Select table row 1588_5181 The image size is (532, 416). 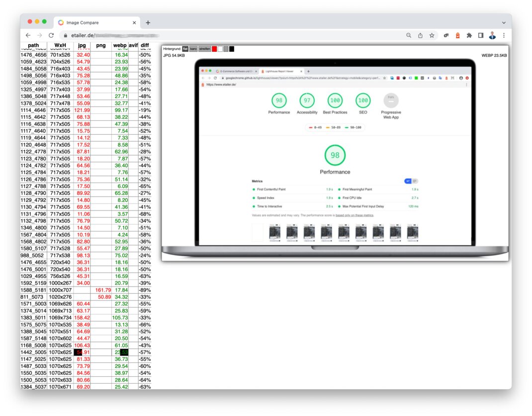pyautogui.click(x=33, y=290)
